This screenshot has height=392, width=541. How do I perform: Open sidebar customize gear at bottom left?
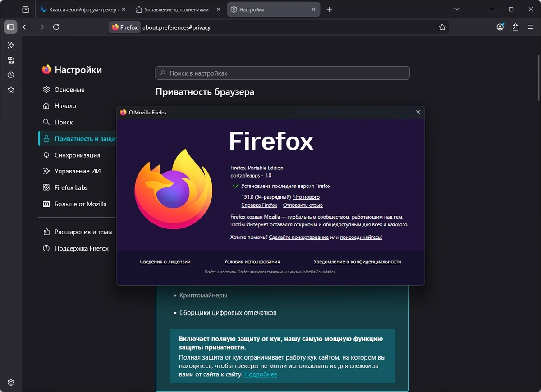click(11, 382)
